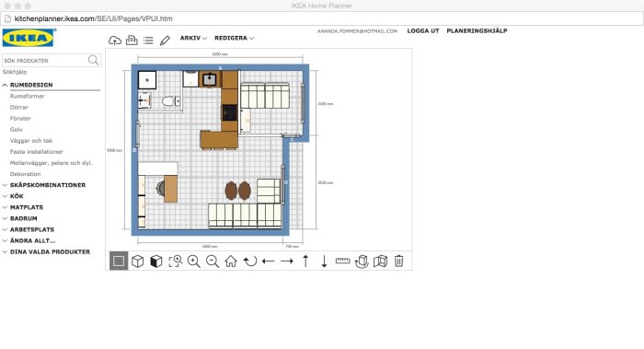The image size is (644, 349).
Task: Pan view down with down arrow
Action: [324, 261]
